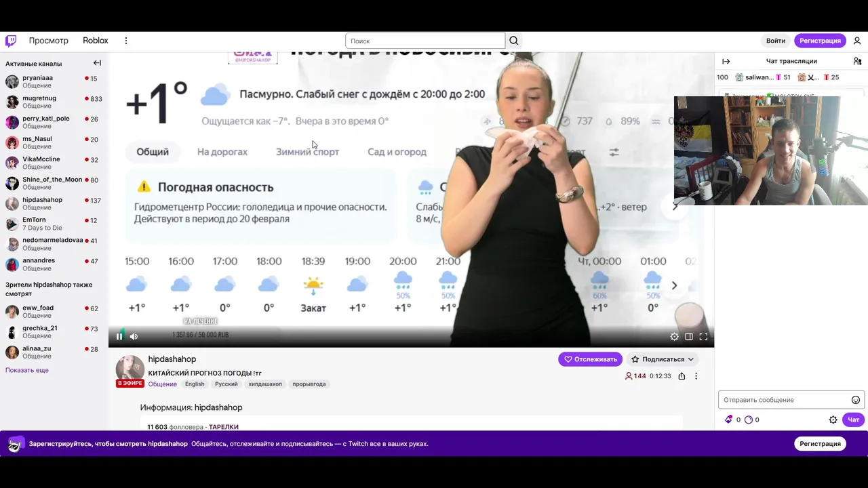
Task: Open the Roblox menu item
Action: (x=96, y=41)
